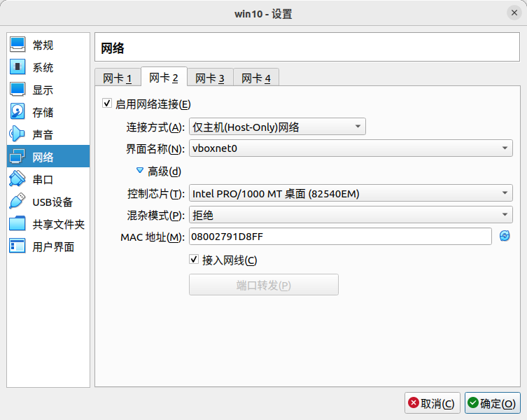Open the 串口 (Serial port) icon
This screenshot has height=420, width=527.
click(x=17, y=179)
